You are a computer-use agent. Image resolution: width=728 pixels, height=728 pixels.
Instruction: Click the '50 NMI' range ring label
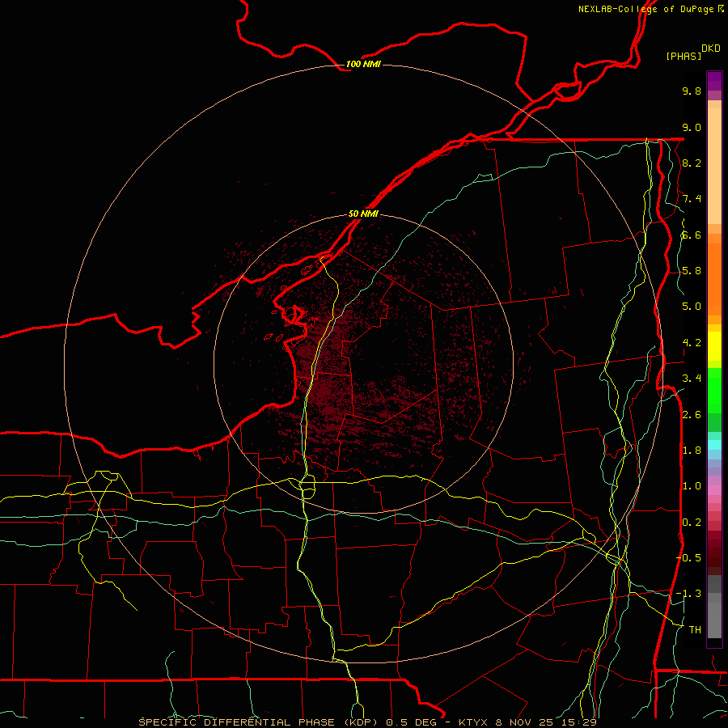[363, 214]
